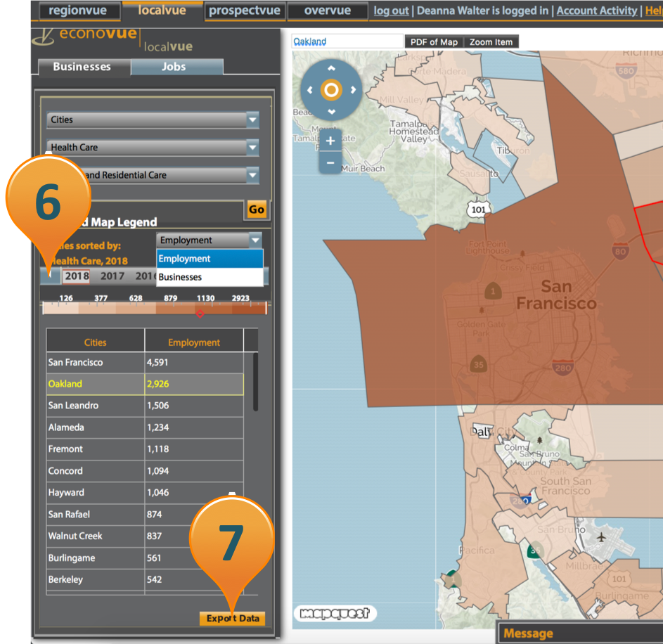This screenshot has height=644, width=663.
Task: Switch to the localvue tab
Action: 162,11
